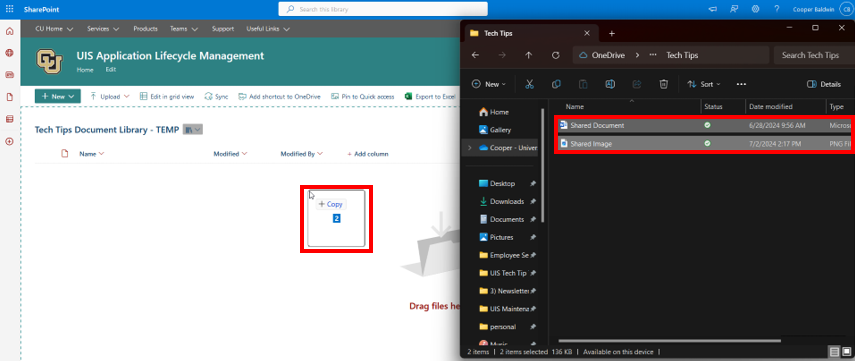
Task: Click the megaphone feedback icon in SharePoint header
Action: [x=712, y=9]
